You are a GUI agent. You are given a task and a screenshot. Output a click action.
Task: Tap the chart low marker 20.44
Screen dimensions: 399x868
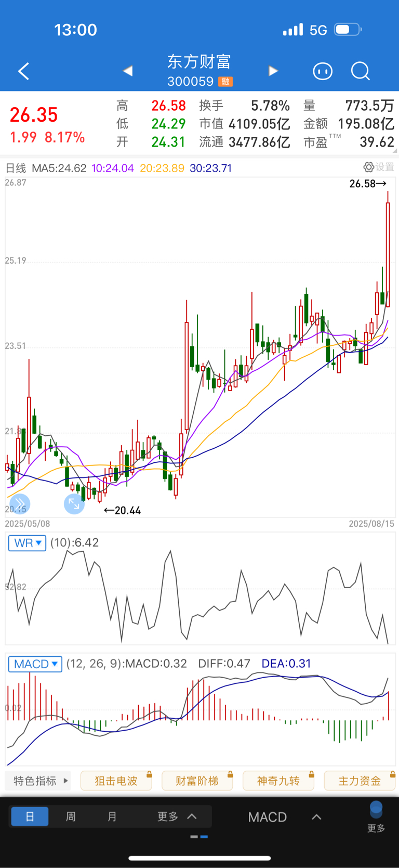pyautogui.click(x=123, y=510)
